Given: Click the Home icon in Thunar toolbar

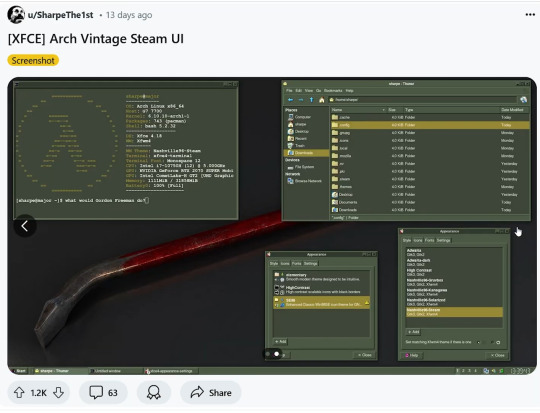Looking at the screenshot, I should pos(322,100).
